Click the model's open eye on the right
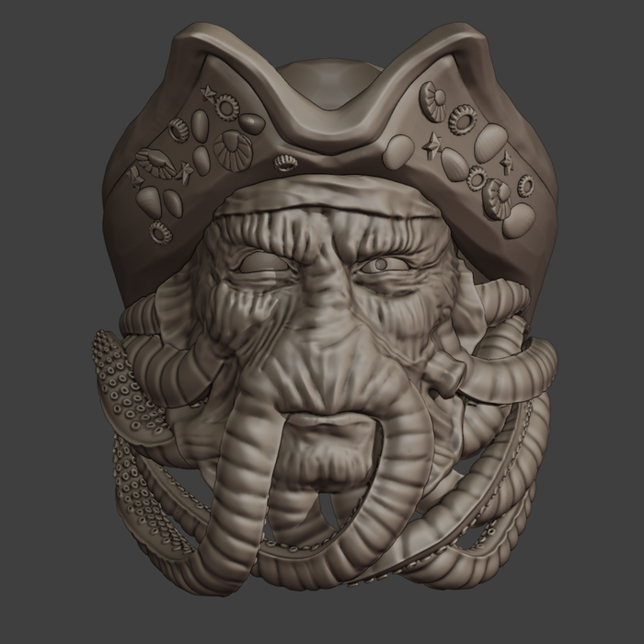Viewport: 644px width, 644px height. tap(381, 265)
